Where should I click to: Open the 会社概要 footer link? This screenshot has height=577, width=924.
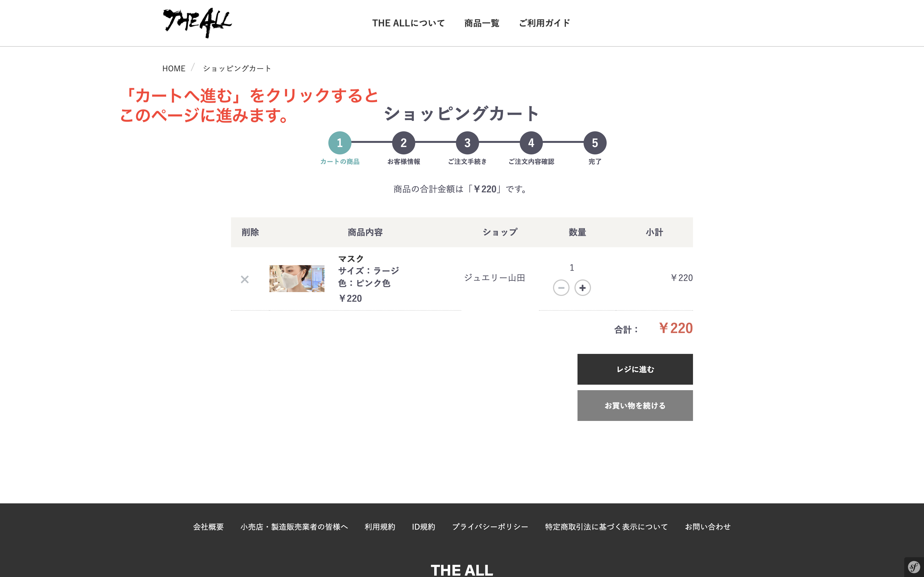(208, 527)
